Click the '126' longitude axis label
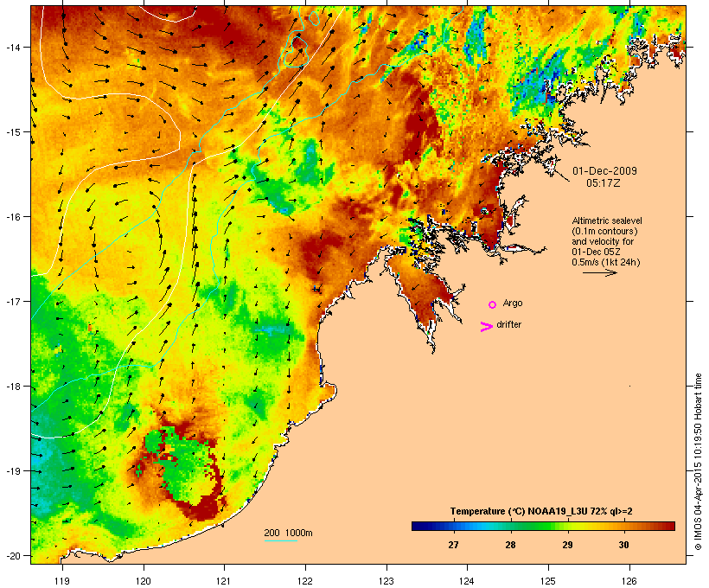Screen dimensions: 709x588 coord(629,581)
